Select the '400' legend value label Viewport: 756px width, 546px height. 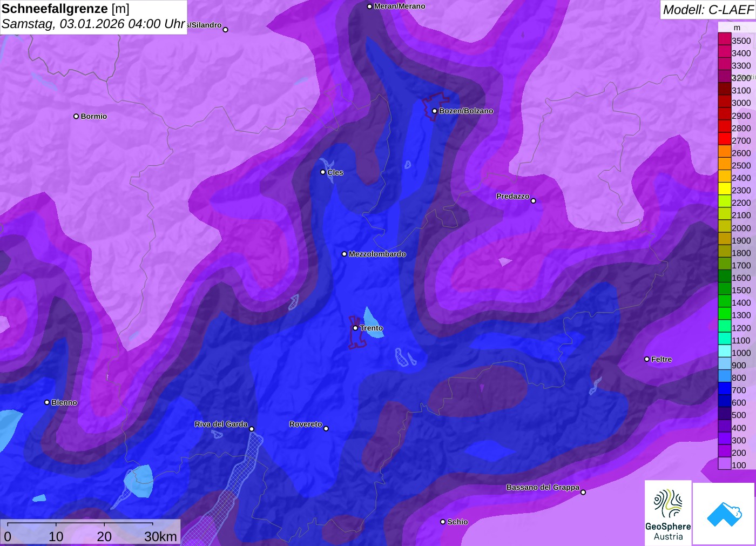pos(739,428)
